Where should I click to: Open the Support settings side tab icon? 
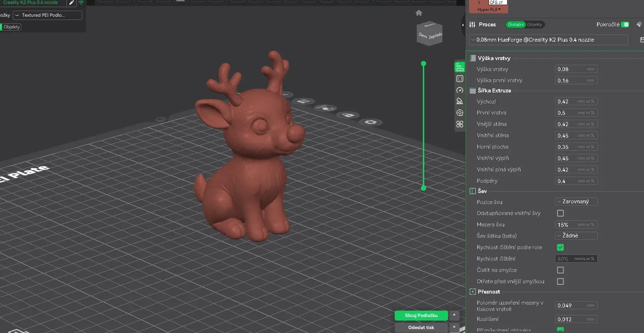click(x=460, y=101)
